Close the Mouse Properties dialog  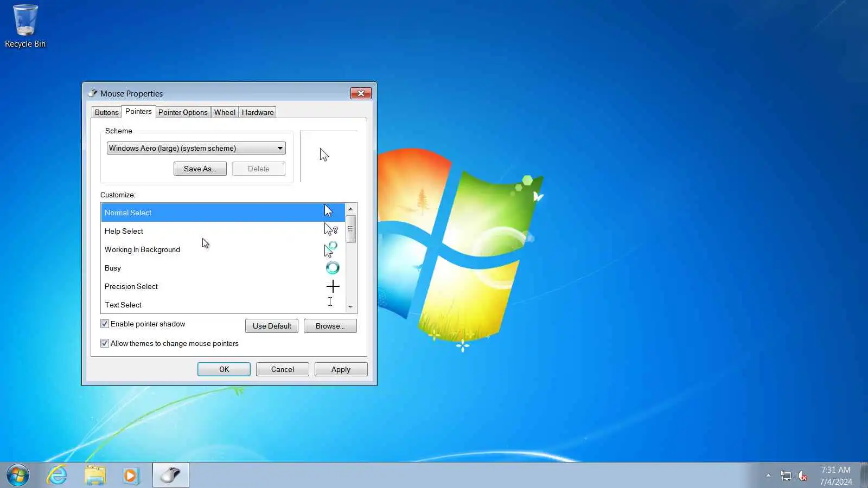point(361,93)
